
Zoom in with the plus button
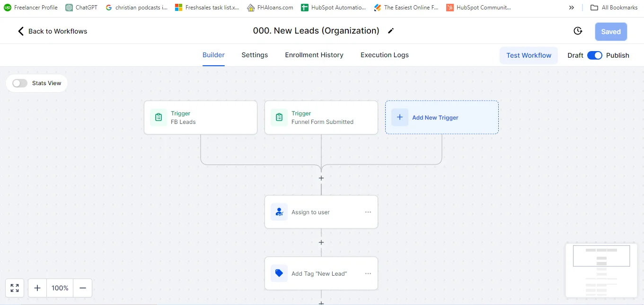[x=37, y=288]
